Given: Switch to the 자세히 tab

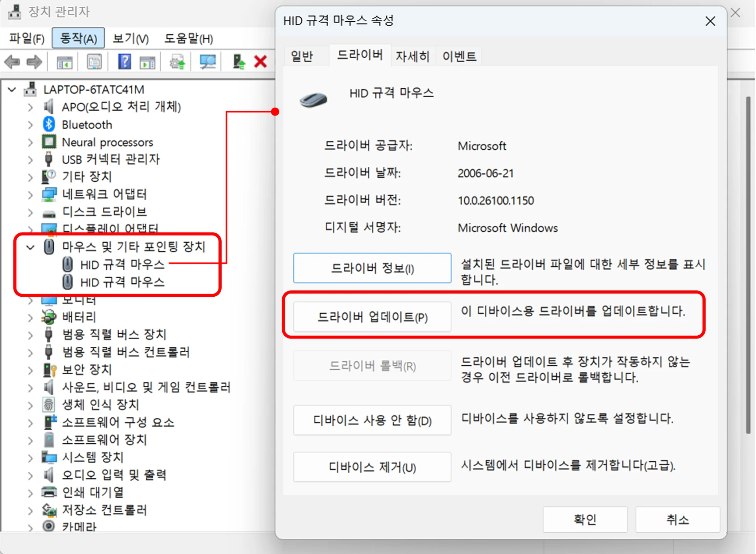Looking at the screenshot, I should point(412,56).
